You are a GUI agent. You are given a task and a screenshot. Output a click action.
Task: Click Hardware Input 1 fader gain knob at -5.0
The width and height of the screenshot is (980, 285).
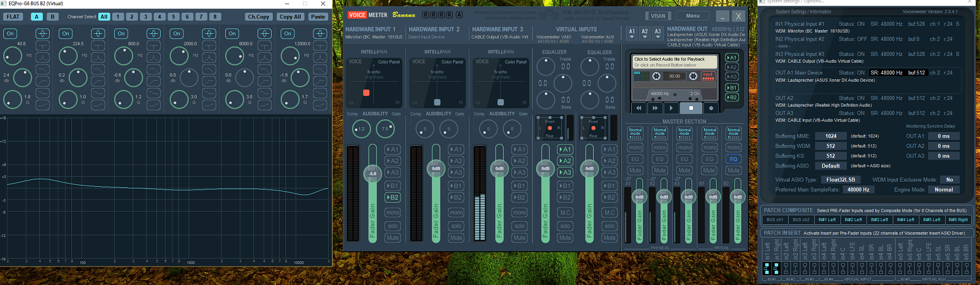pyautogui.click(x=373, y=174)
